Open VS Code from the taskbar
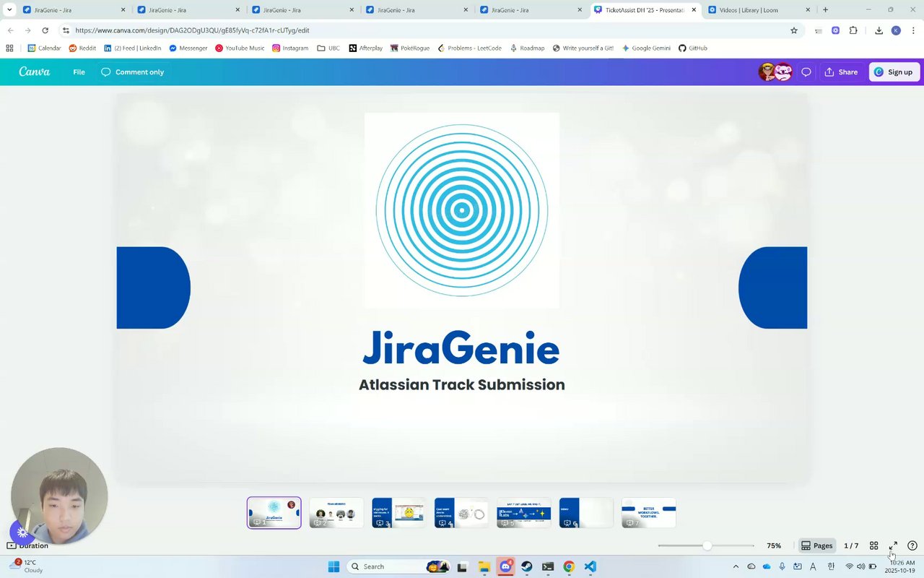Screen dimensions: 924x578 tap(590, 566)
